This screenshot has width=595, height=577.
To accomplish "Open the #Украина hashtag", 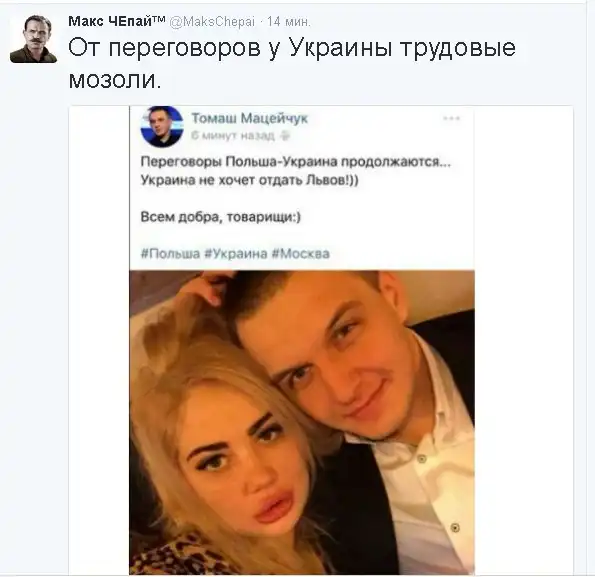I will click(x=236, y=253).
